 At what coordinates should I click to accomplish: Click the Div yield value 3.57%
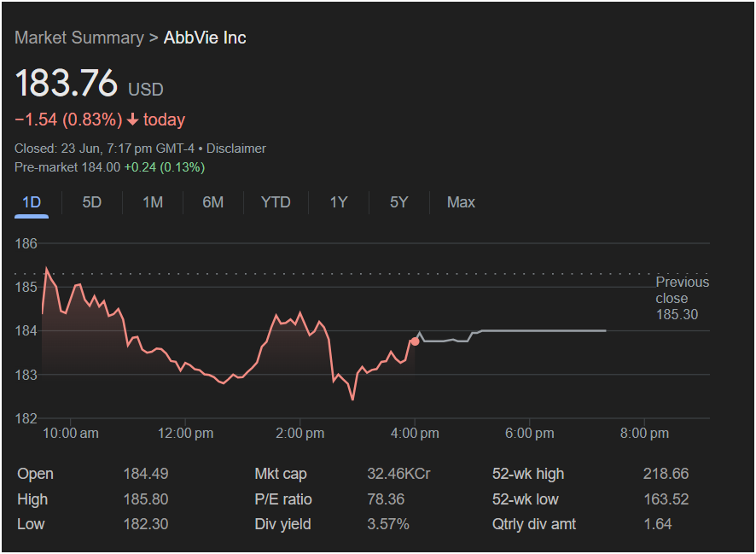(x=388, y=524)
